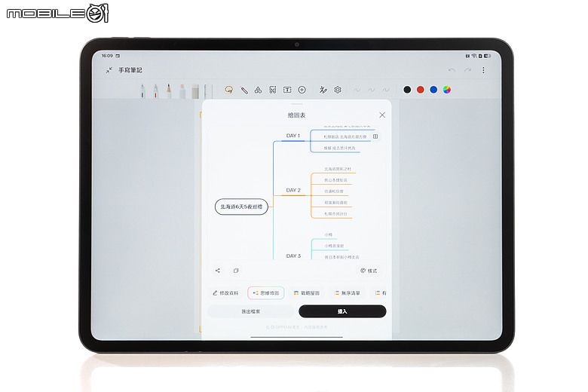Tap the 16:09 clock in status bar
Viewport: 588px width, 392px height.
pyautogui.click(x=107, y=56)
